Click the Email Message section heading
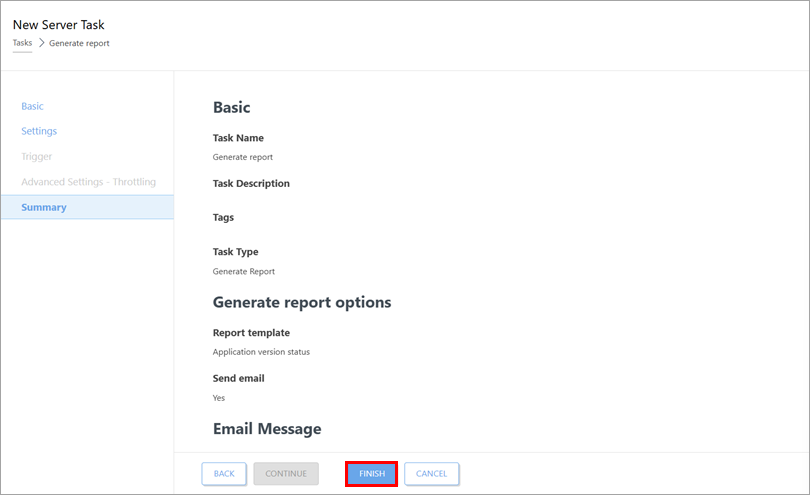 (267, 428)
